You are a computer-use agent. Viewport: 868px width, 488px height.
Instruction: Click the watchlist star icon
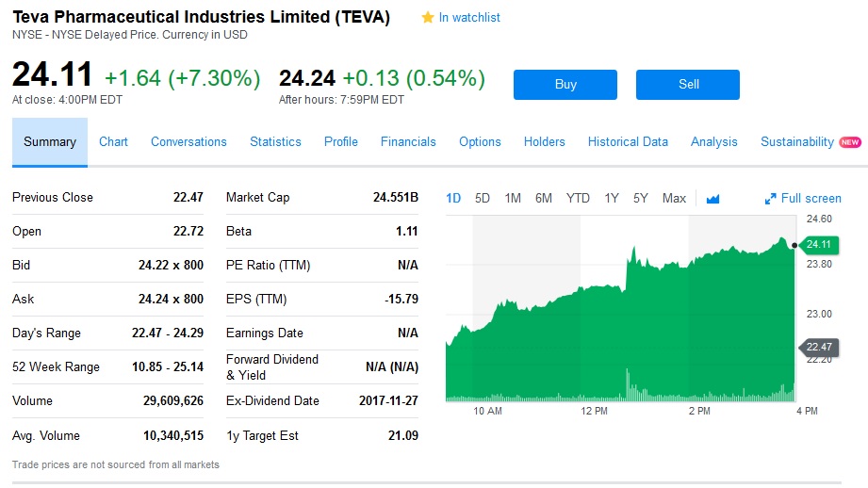(x=428, y=18)
